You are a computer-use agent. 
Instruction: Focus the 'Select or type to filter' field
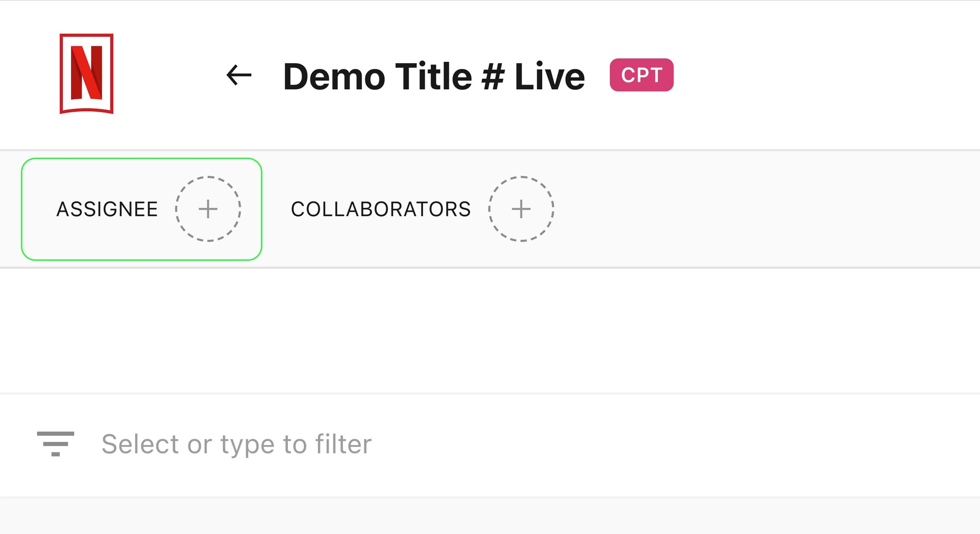[237, 444]
